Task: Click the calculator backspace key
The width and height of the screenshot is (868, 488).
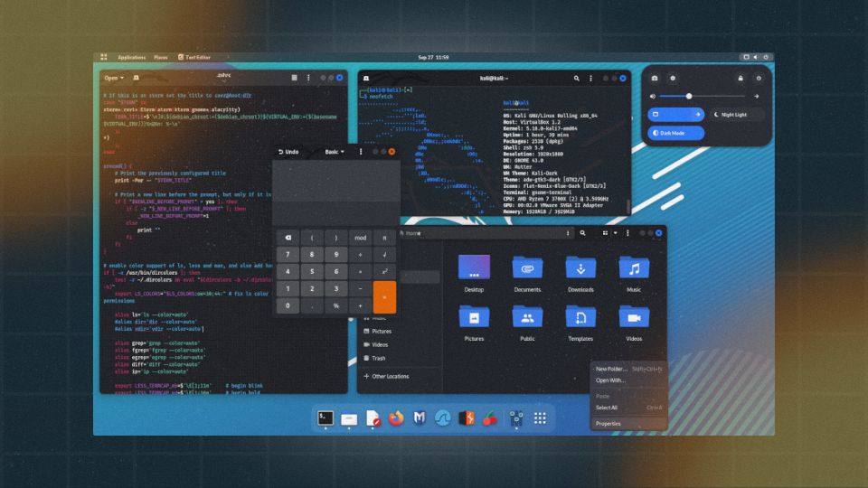Action: (288, 238)
